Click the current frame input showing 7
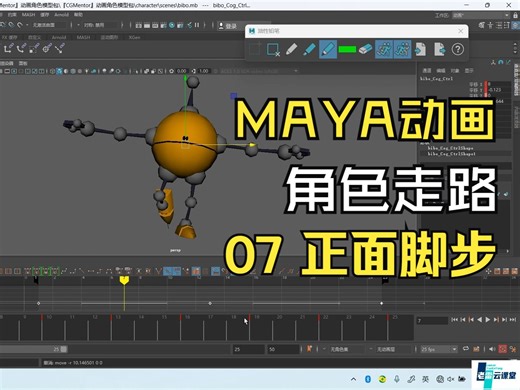 coord(432,321)
